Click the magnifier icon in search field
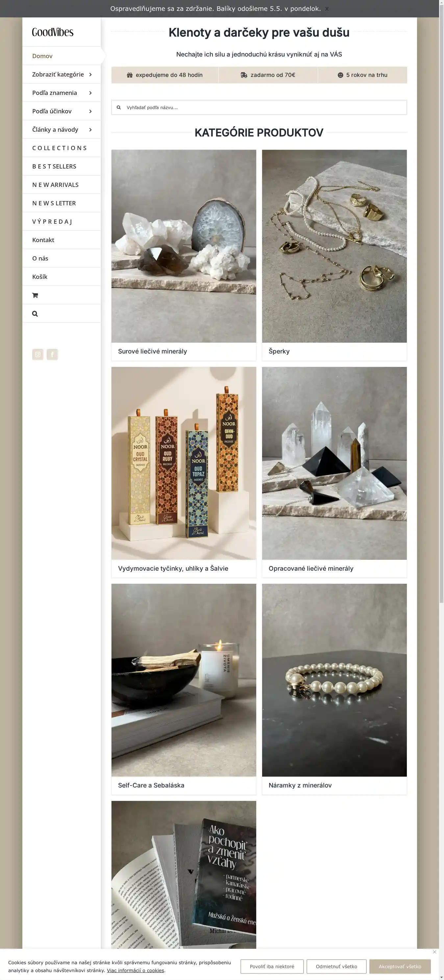This screenshot has height=980, width=444. pyautogui.click(x=119, y=107)
